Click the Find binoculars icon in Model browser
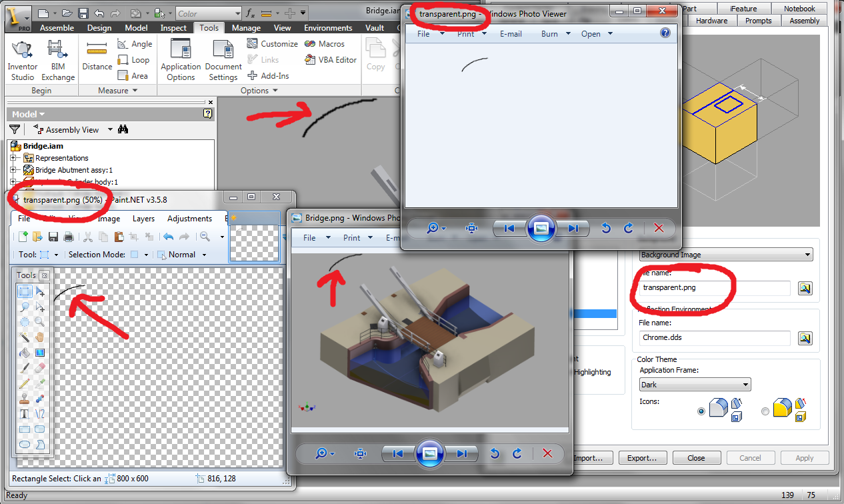844x504 pixels. [123, 129]
